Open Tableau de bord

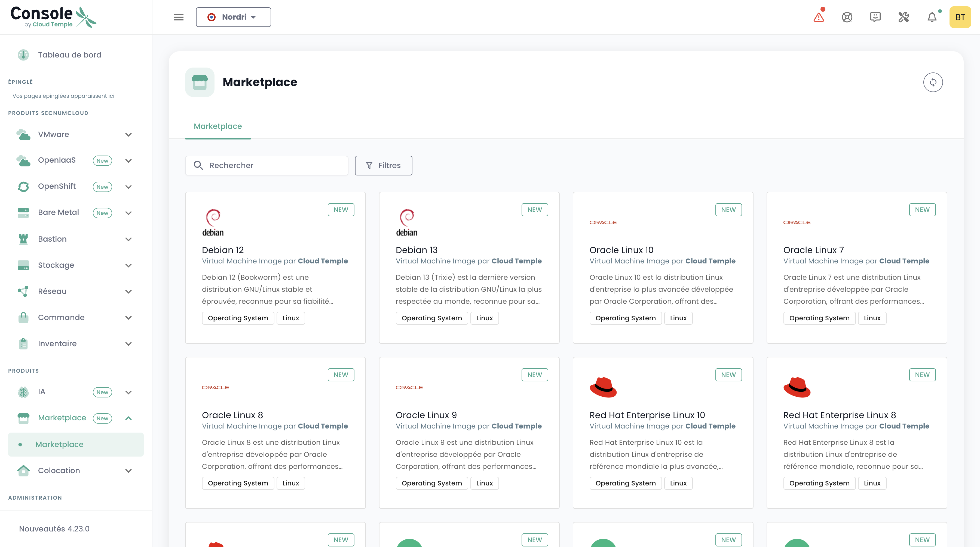(70, 55)
